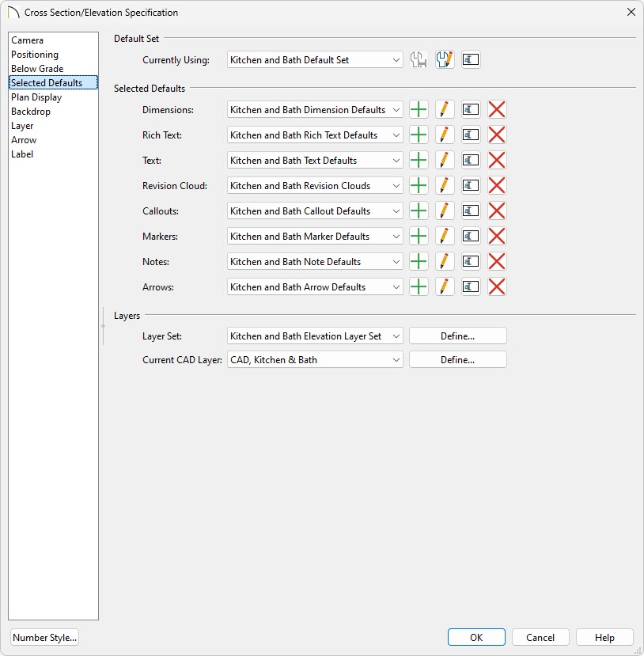Add a new Markers default
The image size is (644, 656).
click(x=419, y=237)
